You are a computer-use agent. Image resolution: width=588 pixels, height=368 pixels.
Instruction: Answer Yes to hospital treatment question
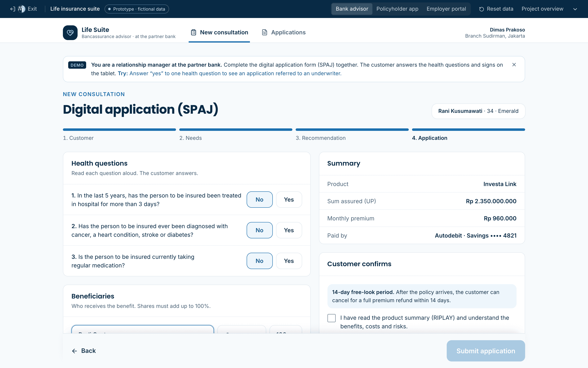pyautogui.click(x=289, y=200)
